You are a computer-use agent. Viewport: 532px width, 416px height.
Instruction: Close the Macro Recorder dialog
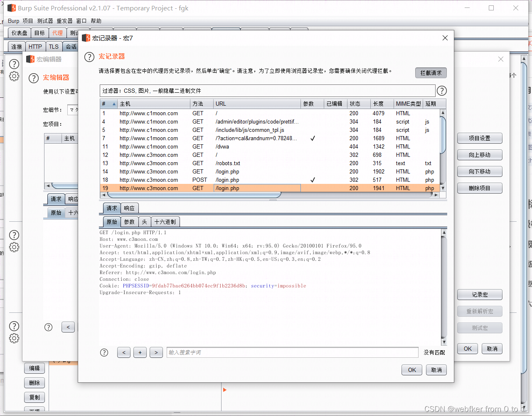pyautogui.click(x=445, y=38)
